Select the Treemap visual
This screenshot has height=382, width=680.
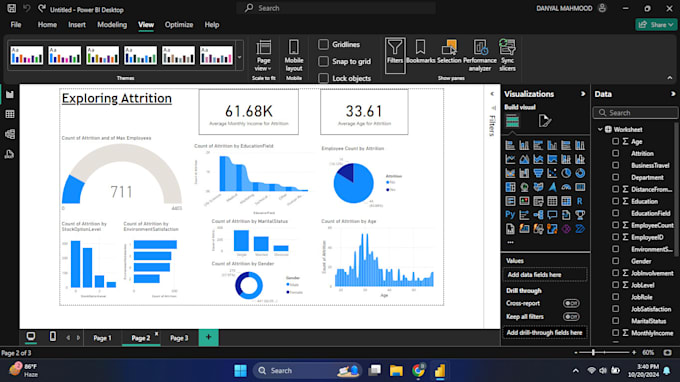[510, 187]
